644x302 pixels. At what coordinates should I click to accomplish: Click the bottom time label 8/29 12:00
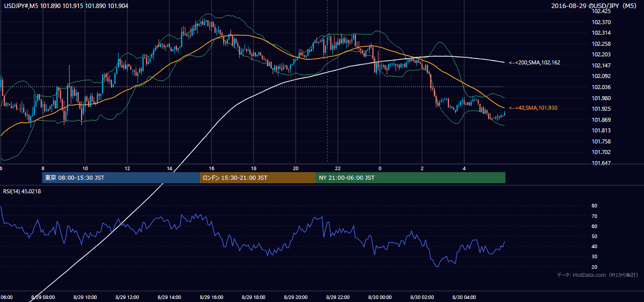click(127, 297)
